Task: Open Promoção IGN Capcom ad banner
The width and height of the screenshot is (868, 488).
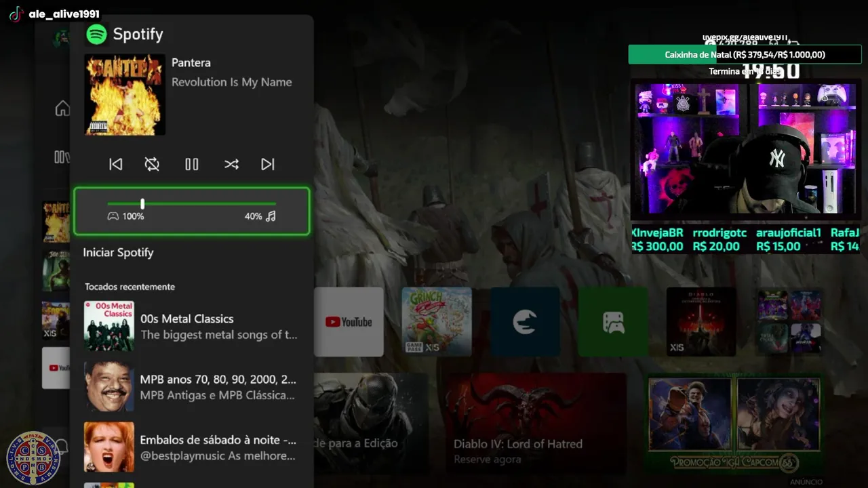Action: 734,423
